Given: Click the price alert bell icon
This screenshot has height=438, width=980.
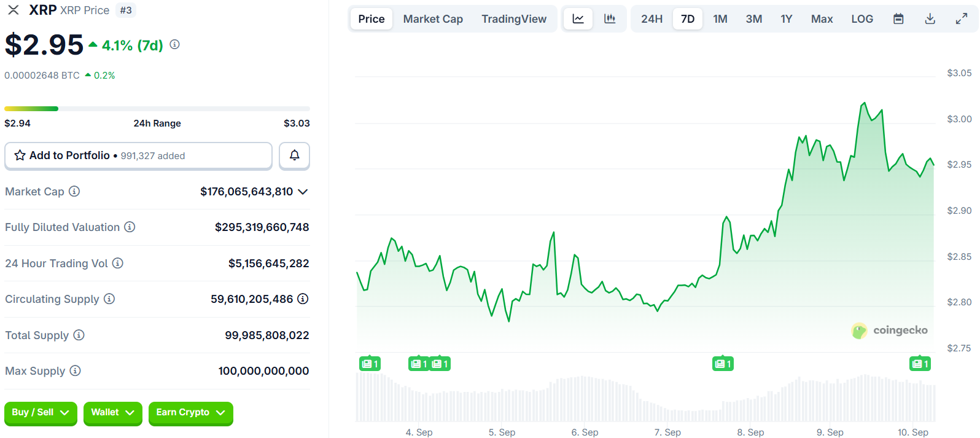Looking at the screenshot, I should (295, 155).
